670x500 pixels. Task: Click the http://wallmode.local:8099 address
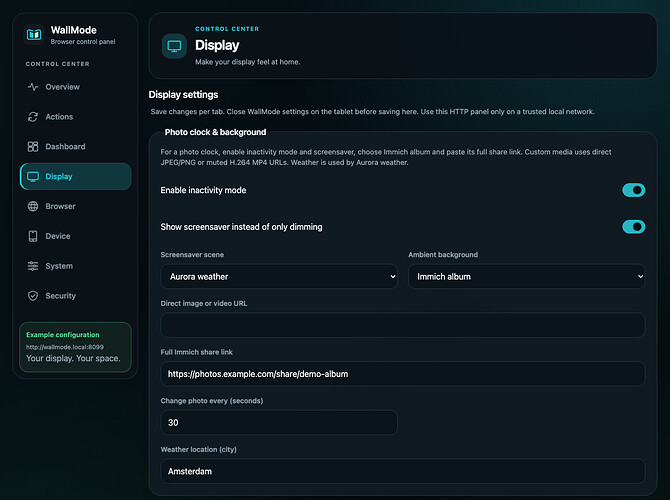[65, 347]
